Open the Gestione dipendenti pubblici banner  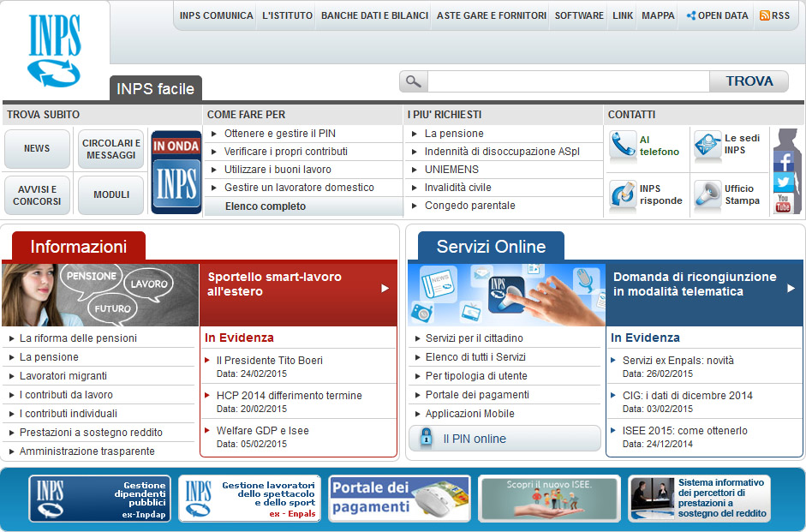[x=99, y=499]
